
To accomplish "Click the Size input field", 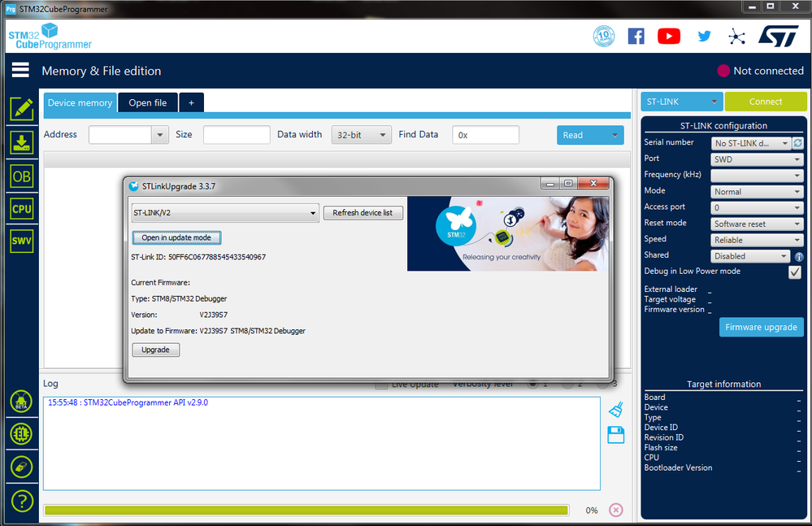I will (237, 135).
